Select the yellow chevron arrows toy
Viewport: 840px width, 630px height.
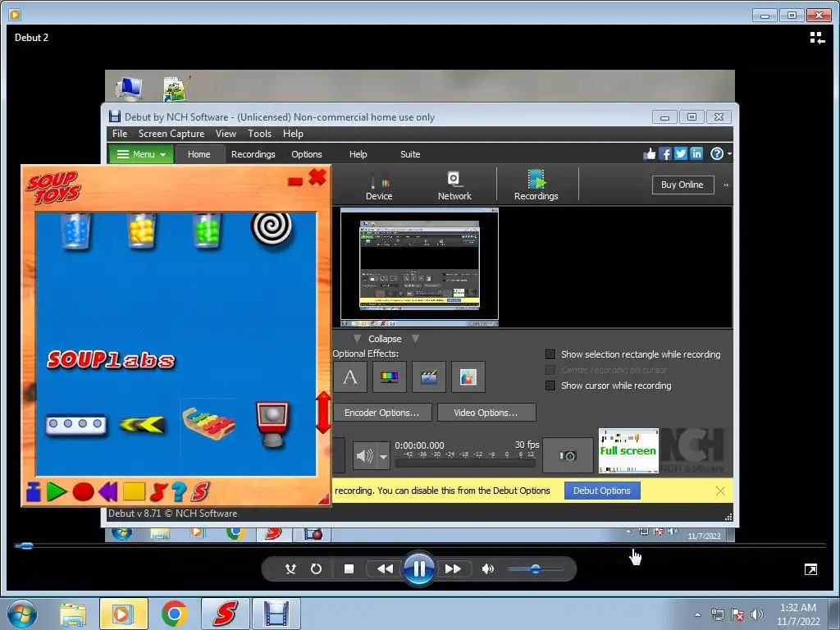(x=142, y=425)
